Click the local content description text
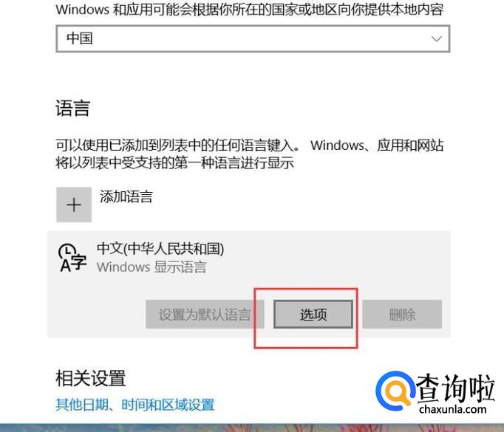 pos(250,10)
